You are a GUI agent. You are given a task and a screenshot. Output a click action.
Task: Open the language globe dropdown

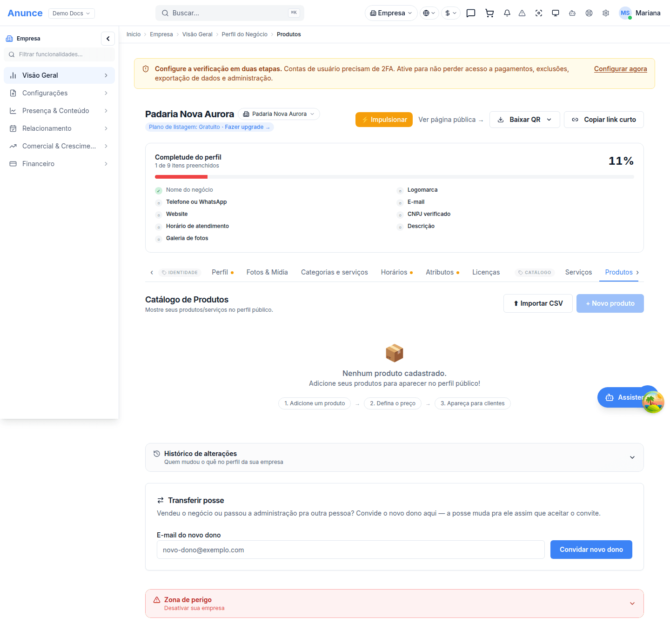[429, 13]
